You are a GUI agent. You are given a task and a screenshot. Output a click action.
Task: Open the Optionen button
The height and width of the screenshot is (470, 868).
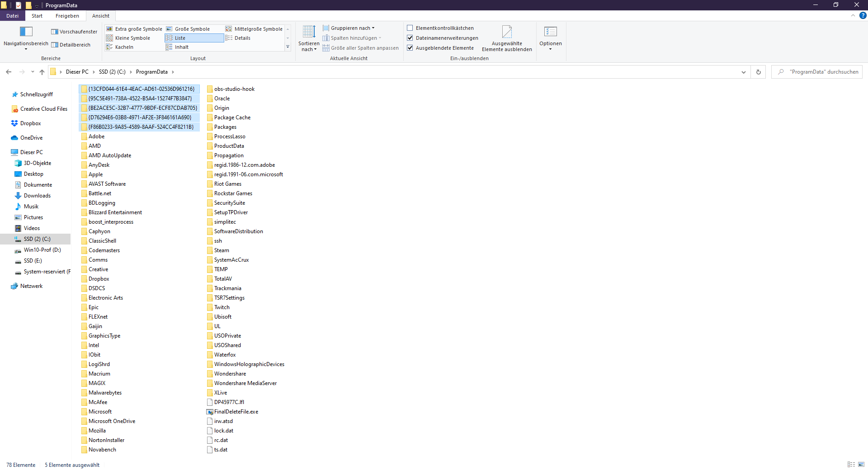coord(550,38)
